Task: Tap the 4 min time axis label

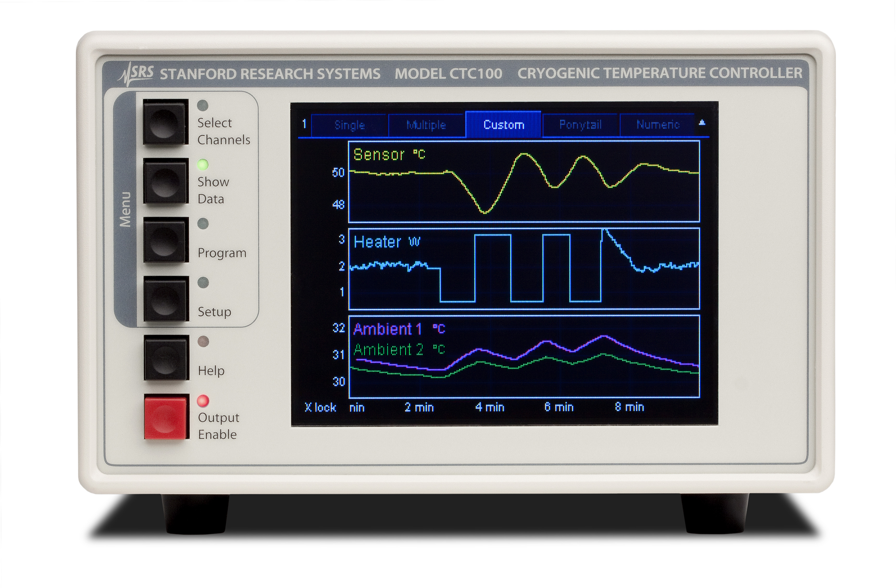Action: pyautogui.click(x=489, y=407)
